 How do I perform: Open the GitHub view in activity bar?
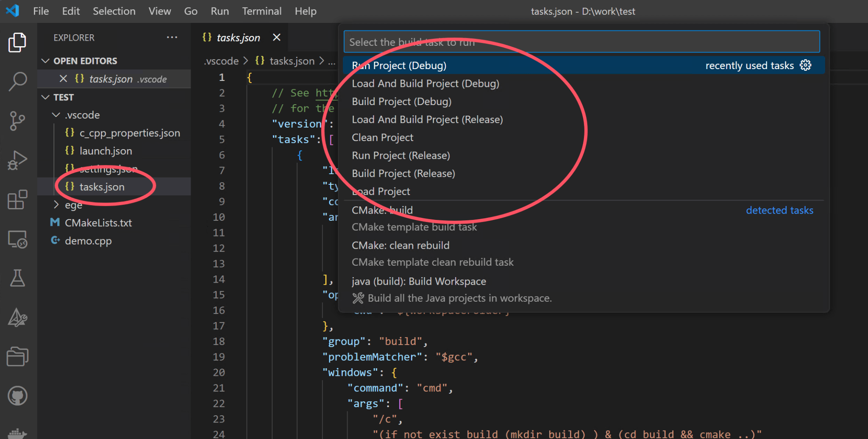(x=17, y=396)
